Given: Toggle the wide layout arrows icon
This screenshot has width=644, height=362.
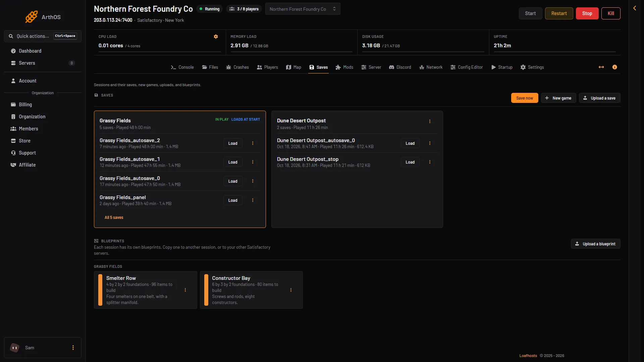Looking at the screenshot, I should point(601,67).
